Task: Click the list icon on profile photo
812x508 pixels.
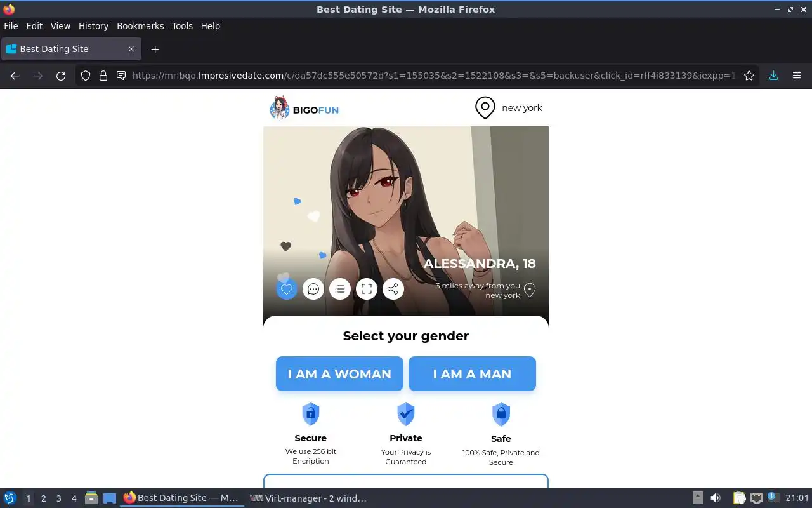Action: (340, 290)
